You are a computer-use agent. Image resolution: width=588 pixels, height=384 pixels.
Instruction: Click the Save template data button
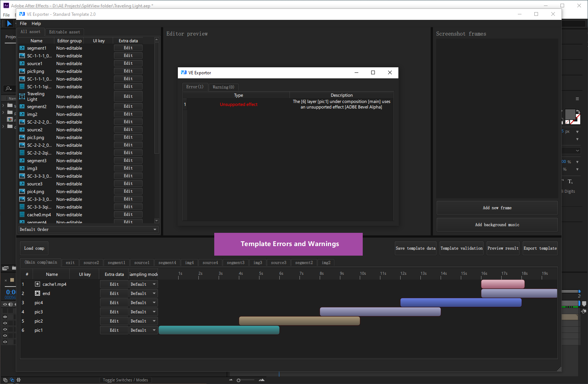tap(416, 248)
